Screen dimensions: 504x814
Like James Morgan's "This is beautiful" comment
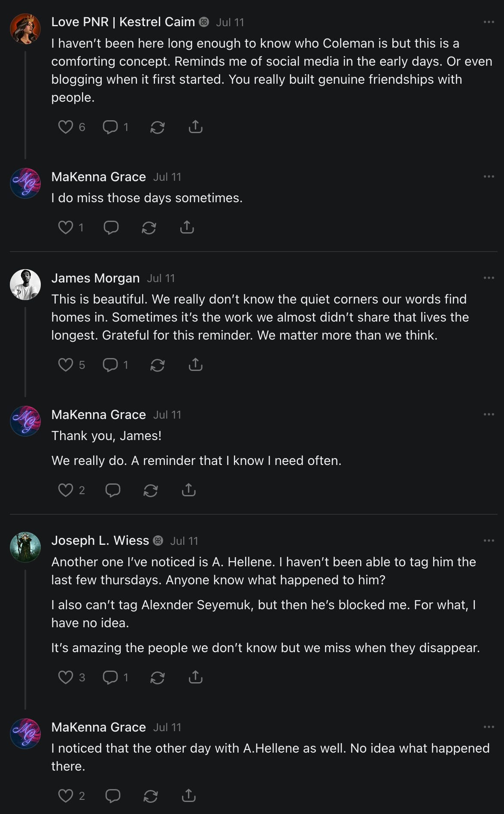coord(66,365)
